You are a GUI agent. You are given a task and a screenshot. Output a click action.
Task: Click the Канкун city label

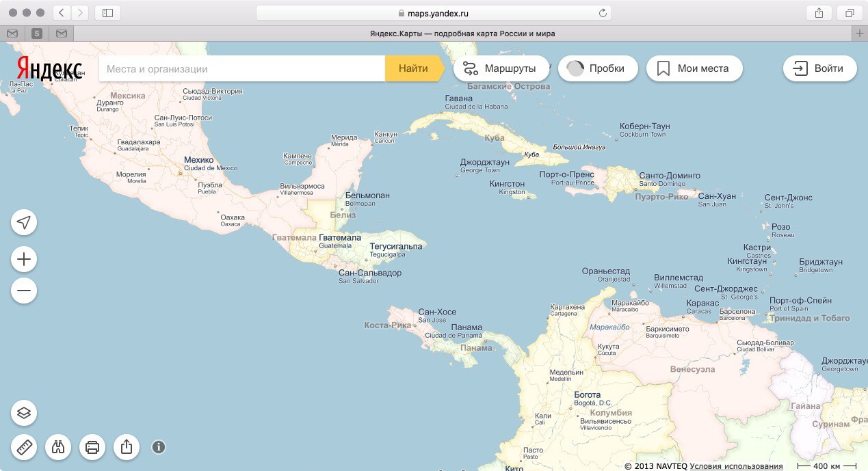coord(386,134)
